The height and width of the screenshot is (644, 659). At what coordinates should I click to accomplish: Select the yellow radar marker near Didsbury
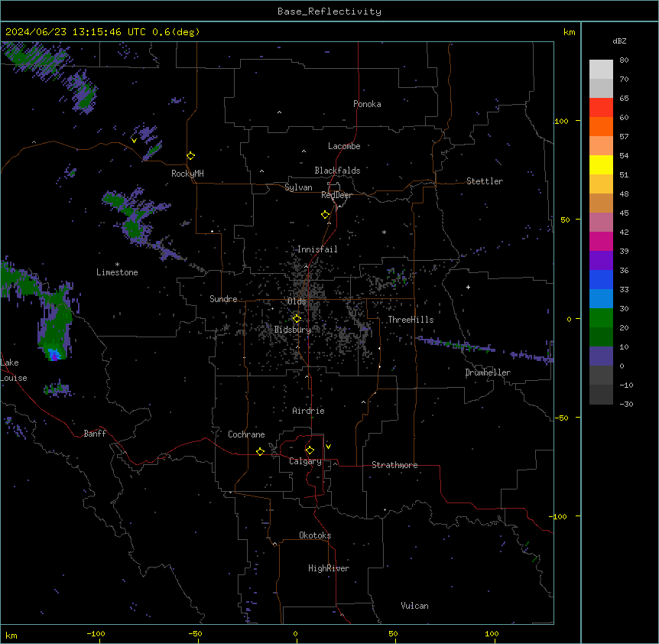(x=297, y=319)
